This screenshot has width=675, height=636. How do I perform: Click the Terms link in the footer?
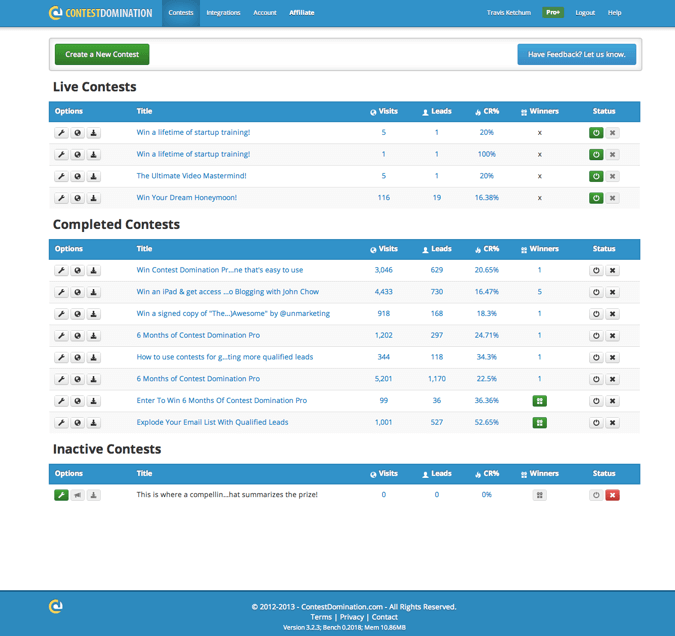(321, 617)
